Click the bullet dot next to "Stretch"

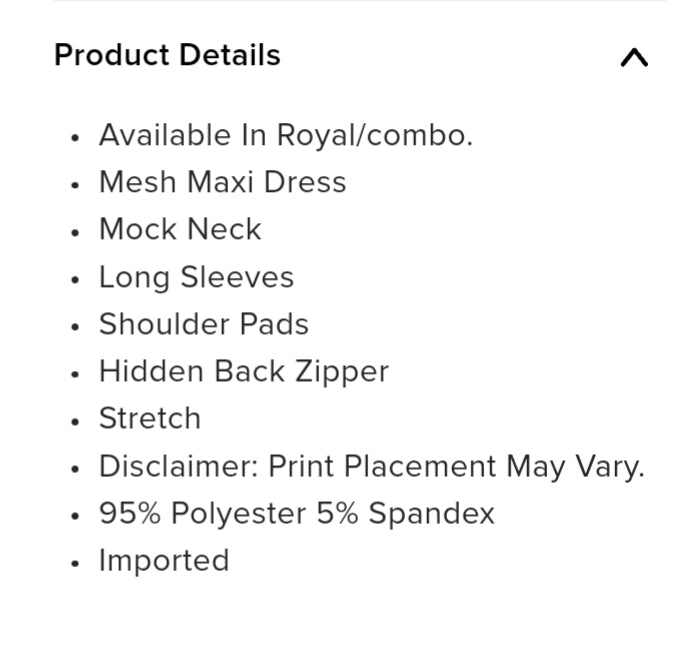click(75, 421)
